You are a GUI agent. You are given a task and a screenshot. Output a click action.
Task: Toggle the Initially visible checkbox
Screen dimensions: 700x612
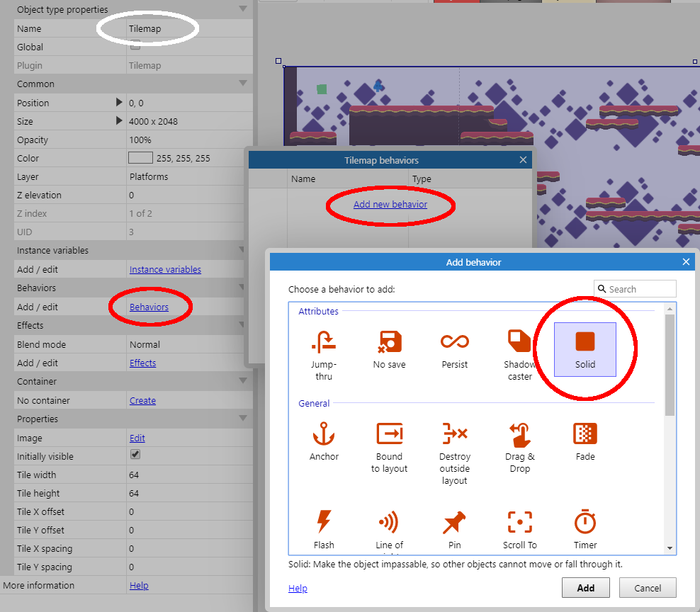[x=133, y=456]
